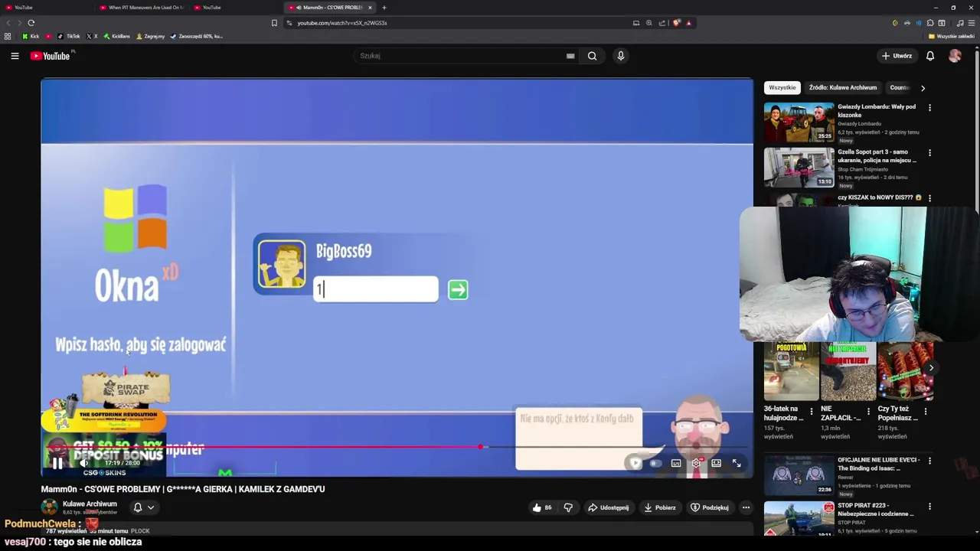Image resolution: width=980 pixels, height=551 pixels.
Task: Select the Counter chip in sidebar
Action: coord(900,88)
